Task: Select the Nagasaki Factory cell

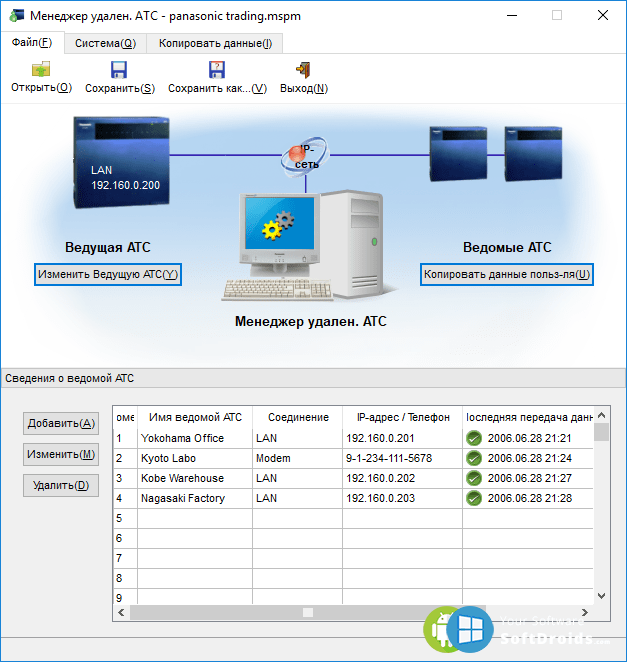Action: click(x=195, y=498)
